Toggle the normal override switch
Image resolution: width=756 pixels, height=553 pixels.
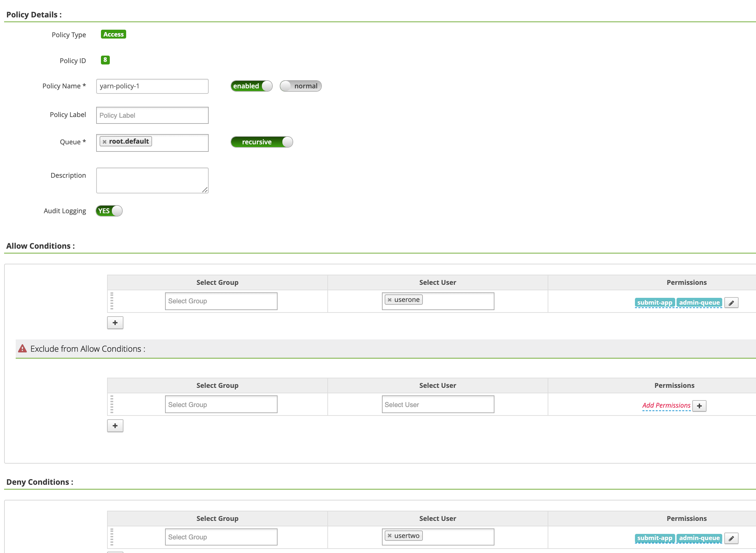[300, 86]
